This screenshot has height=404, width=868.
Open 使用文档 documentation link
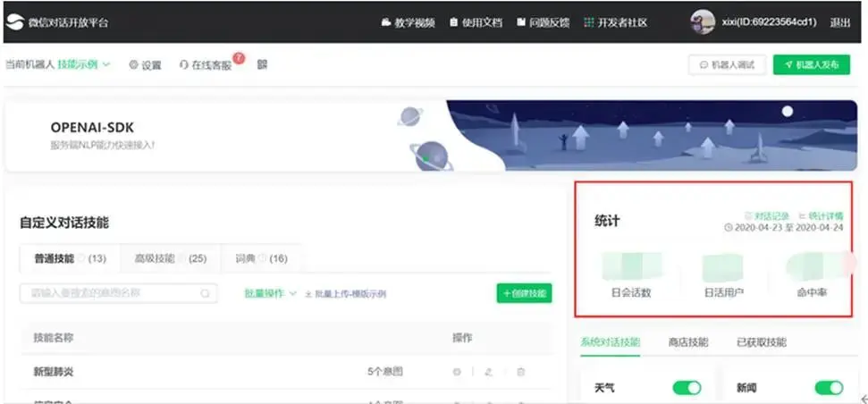point(476,22)
